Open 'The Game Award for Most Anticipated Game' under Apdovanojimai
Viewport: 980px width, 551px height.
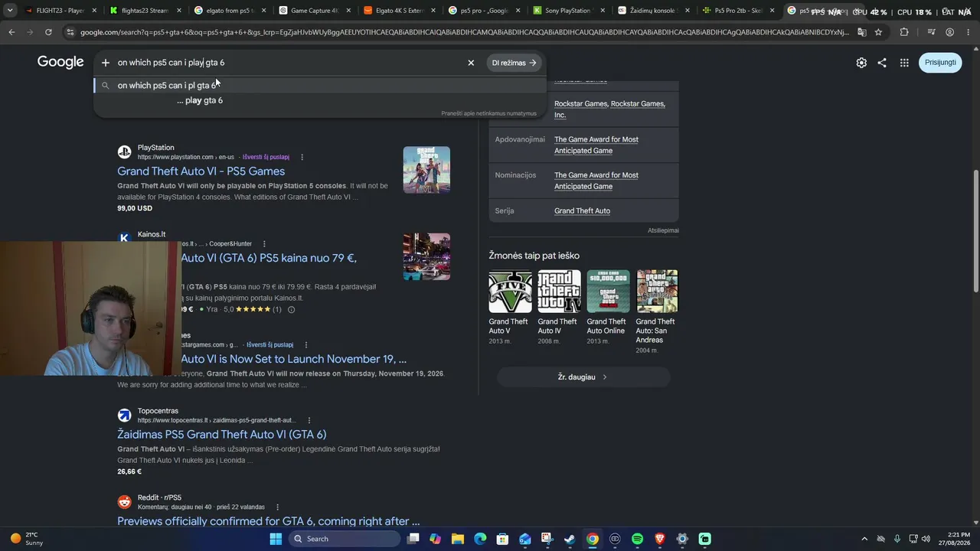pos(596,145)
